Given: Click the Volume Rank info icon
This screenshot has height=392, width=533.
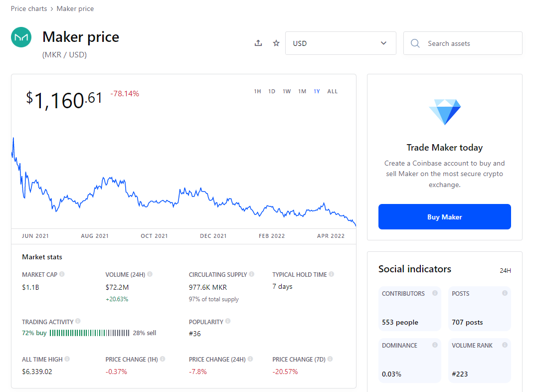Looking at the screenshot, I should (x=505, y=345).
